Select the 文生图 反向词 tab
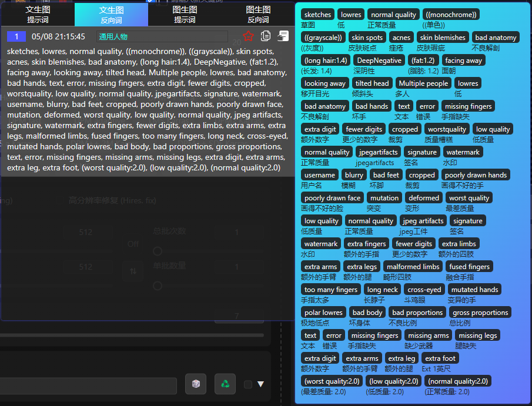The image size is (532, 406). (111, 14)
